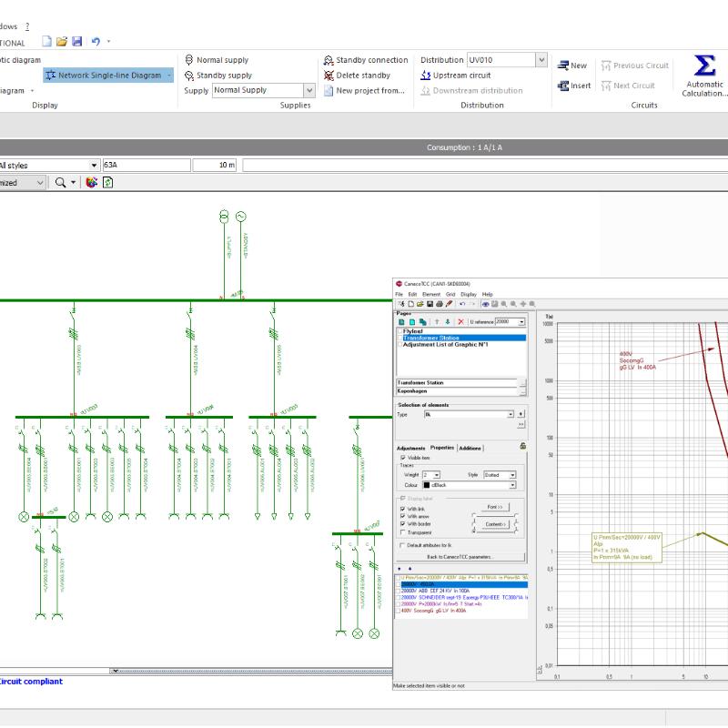Click the padlock icon beside Additions tab
The height and width of the screenshot is (728, 728).
522,446
